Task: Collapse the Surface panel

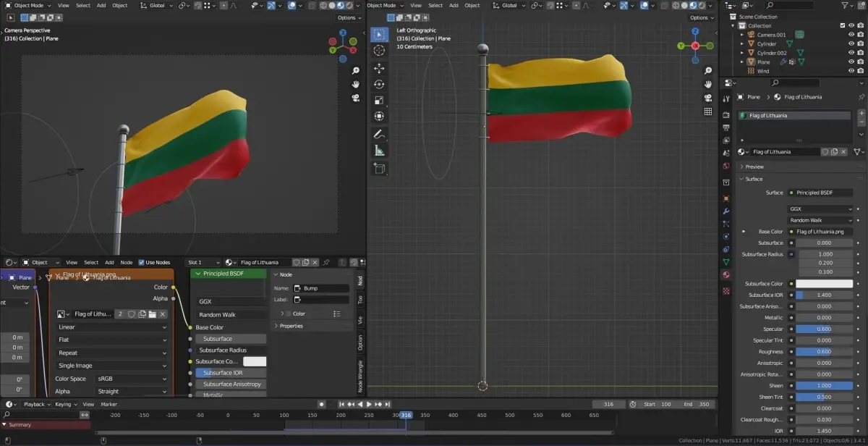Action: (x=754, y=179)
